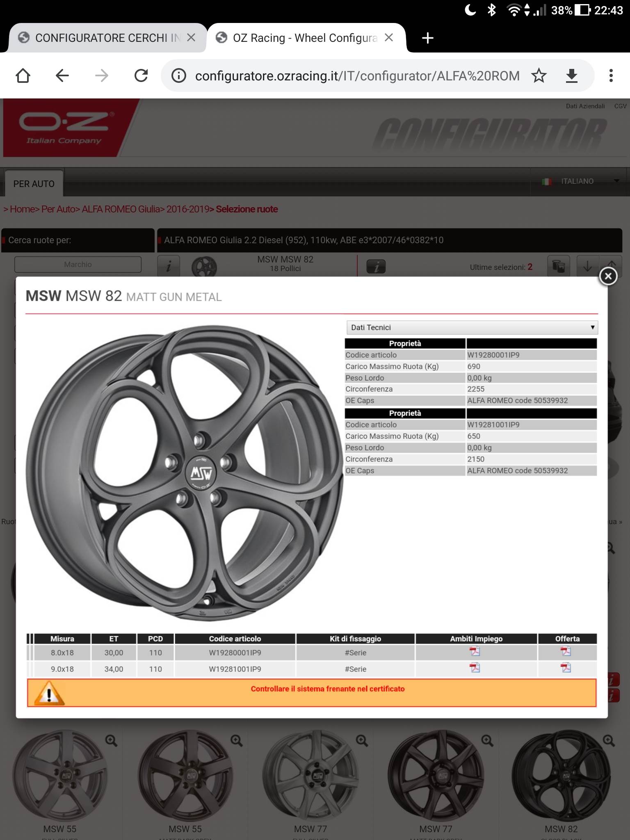Tap the Wi-Fi icon in status bar
Image resolution: width=630 pixels, height=840 pixels.
(514, 10)
